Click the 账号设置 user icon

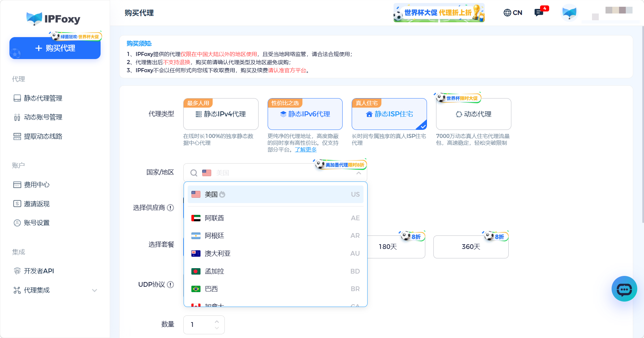coord(17,223)
